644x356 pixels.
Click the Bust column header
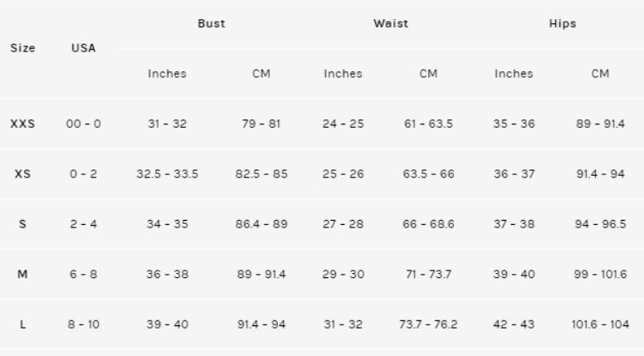pos(212,23)
